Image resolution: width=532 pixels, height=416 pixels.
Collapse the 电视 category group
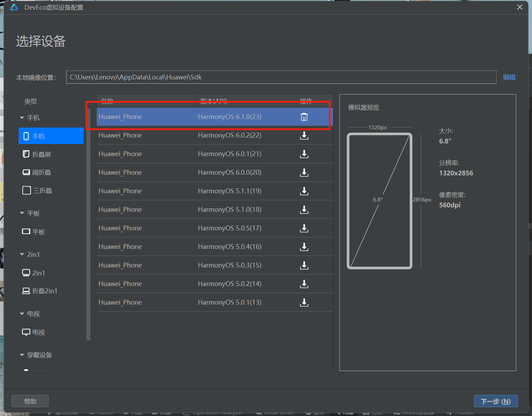pos(22,314)
